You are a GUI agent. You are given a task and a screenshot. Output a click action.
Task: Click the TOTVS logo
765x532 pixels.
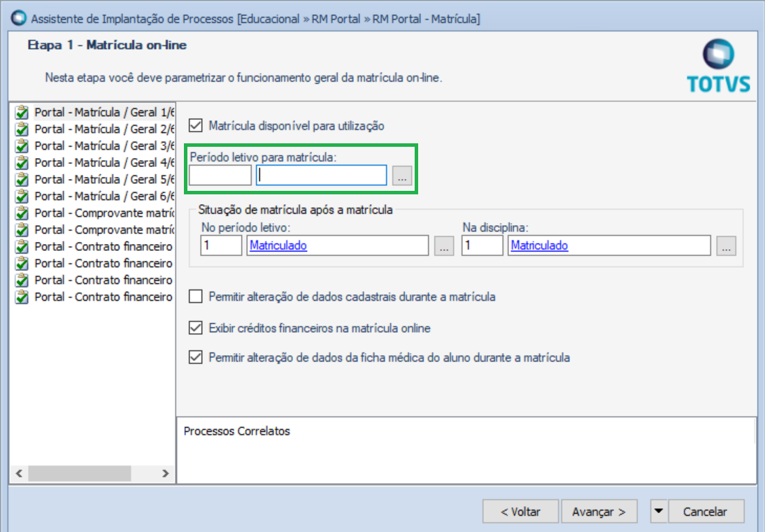coord(718,66)
